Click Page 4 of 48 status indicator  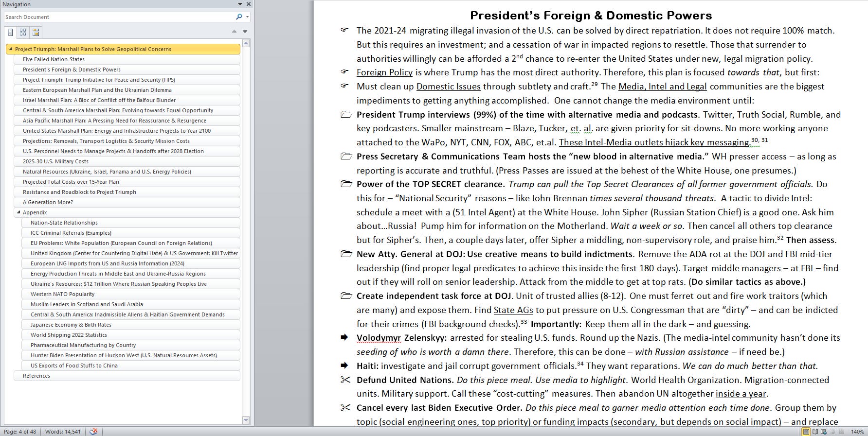[19, 432]
